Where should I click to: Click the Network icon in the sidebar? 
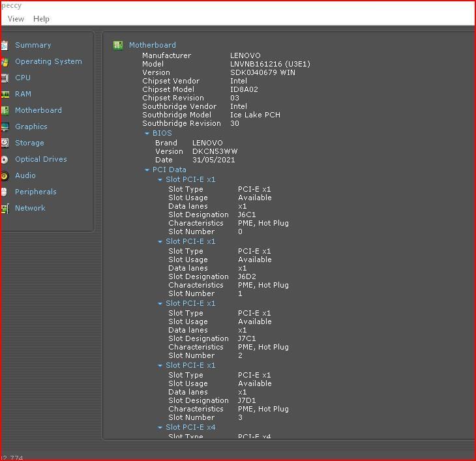[5, 209]
